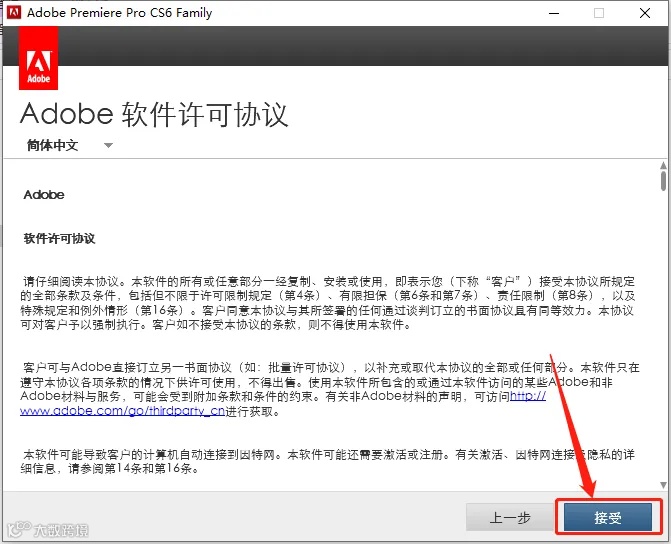Click the paragraph starting 请仔细阅读本协议

click(x=328, y=303)
